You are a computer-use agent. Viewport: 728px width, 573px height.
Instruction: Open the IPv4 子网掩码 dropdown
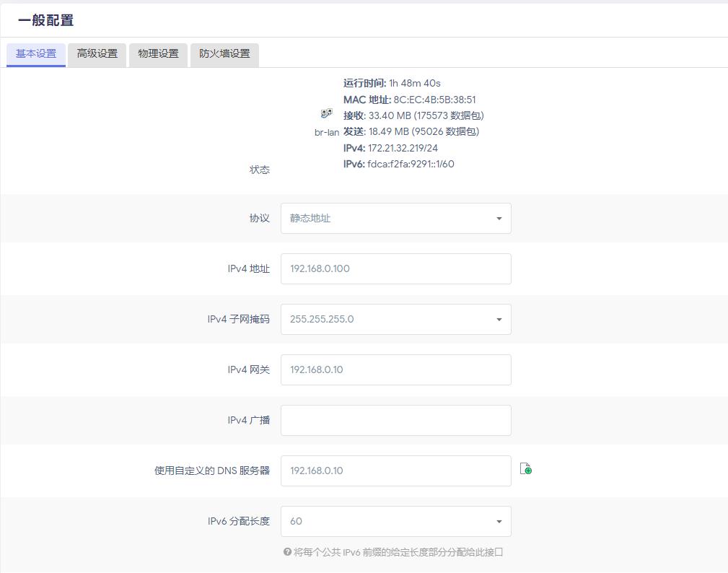click(x=396, y=320)
